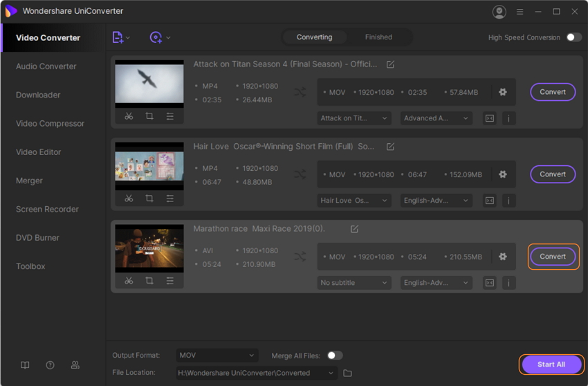Convert the Marathon race video
This screenshot has height=386, width=588.
[553, 257]
